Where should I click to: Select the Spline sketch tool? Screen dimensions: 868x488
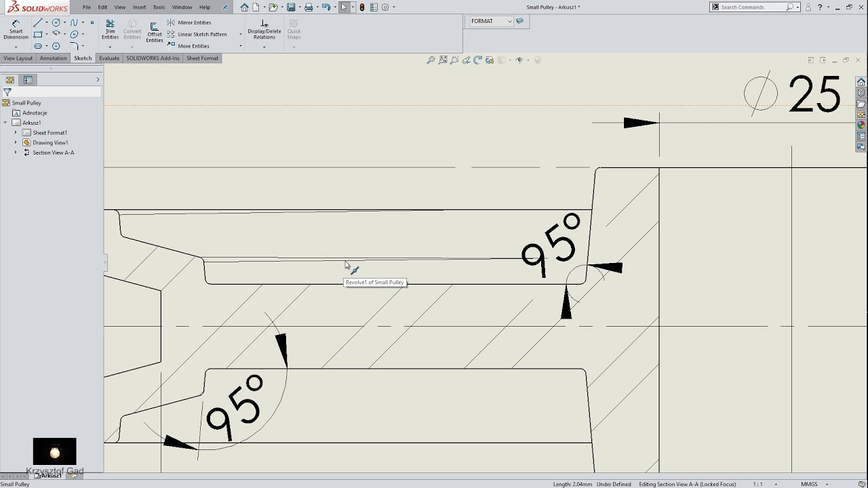pyautogui.click(x=74, y=22)
